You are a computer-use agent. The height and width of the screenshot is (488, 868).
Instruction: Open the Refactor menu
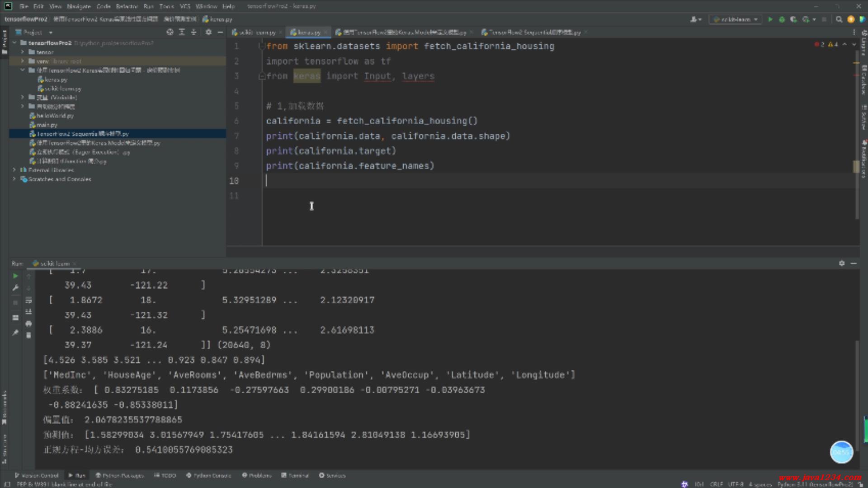(127, 6)
